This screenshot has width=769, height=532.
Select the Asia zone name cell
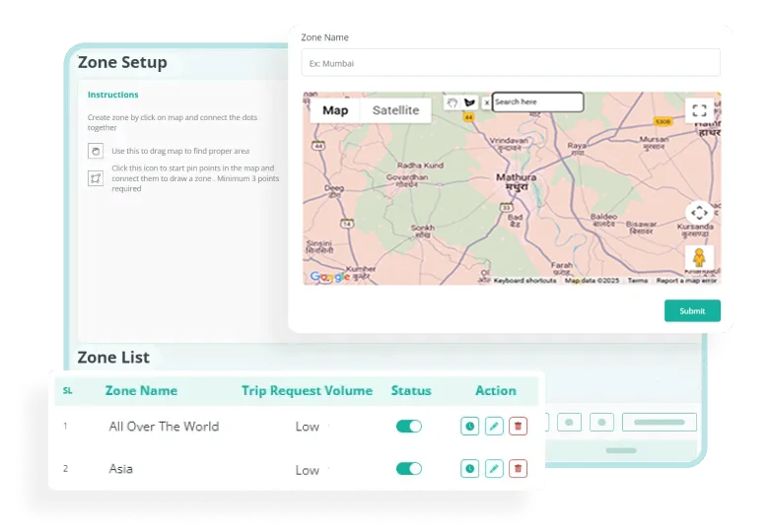[x=120, y=469]
